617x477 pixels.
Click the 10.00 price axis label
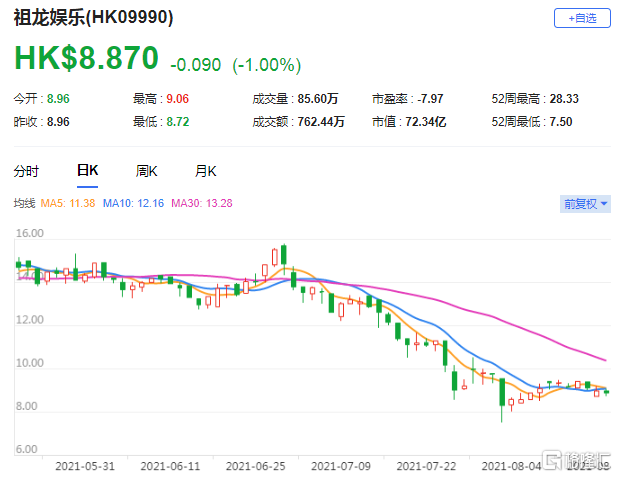coord(30,363)
